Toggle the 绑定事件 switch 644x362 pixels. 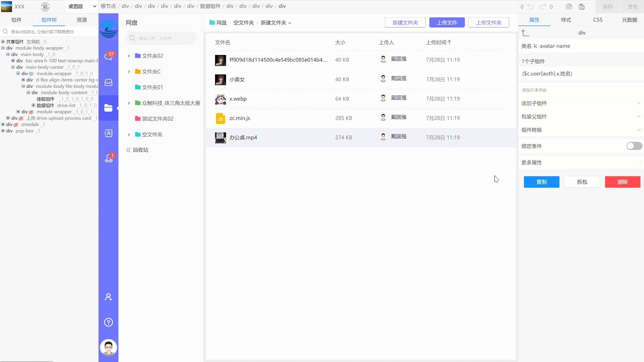click(634, 146)
